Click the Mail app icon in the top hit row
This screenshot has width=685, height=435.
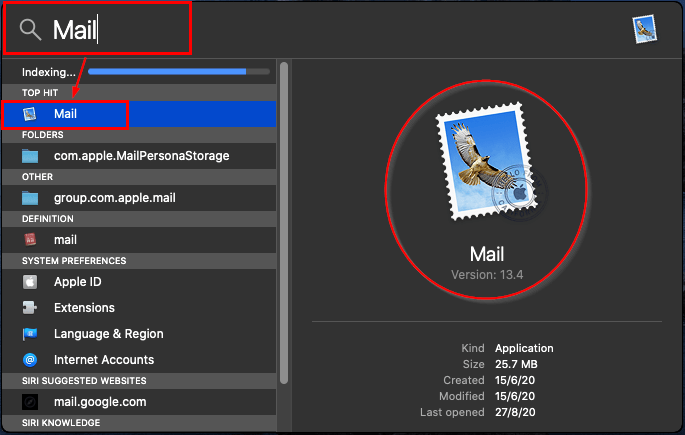tap(30, 114)
